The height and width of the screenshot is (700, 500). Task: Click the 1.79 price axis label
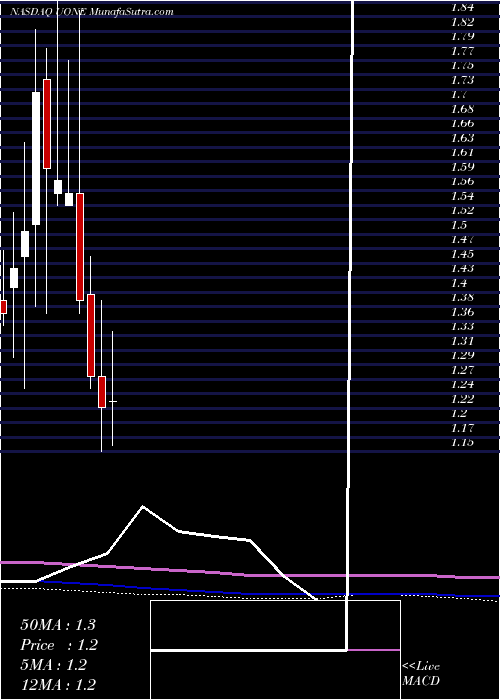point(462,36)
